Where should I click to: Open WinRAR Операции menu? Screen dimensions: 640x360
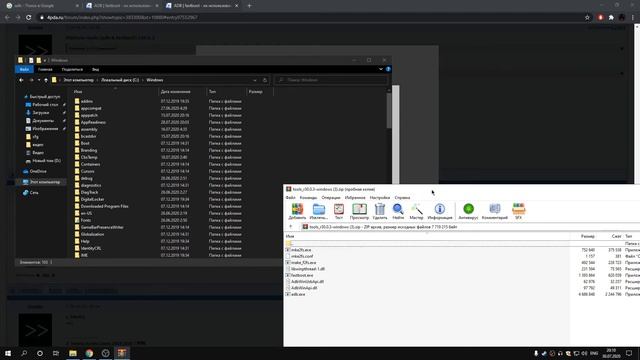point(331,198)
